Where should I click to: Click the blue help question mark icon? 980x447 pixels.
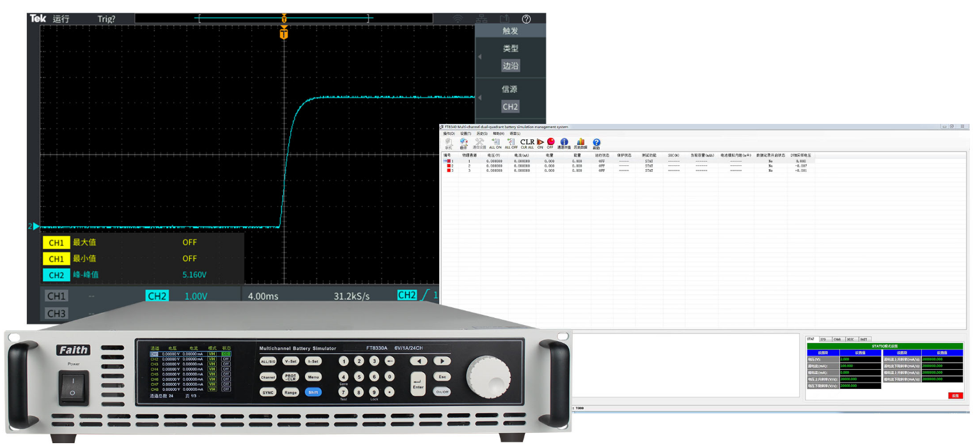point(596,142)
